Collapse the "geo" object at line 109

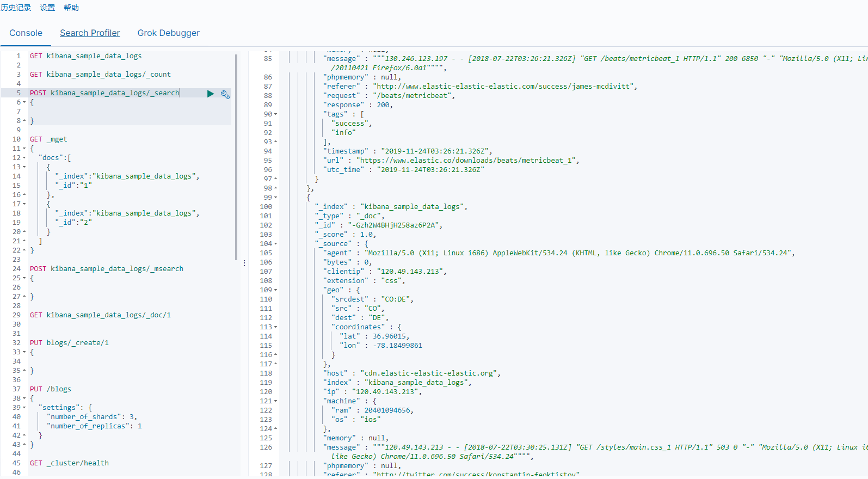pos(276,290)
